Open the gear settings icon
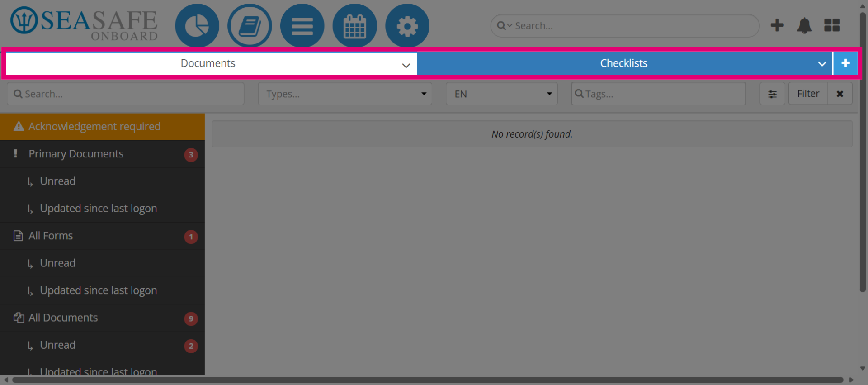The height and width of the screenshot is (385, 868). [x=407, y=26]
